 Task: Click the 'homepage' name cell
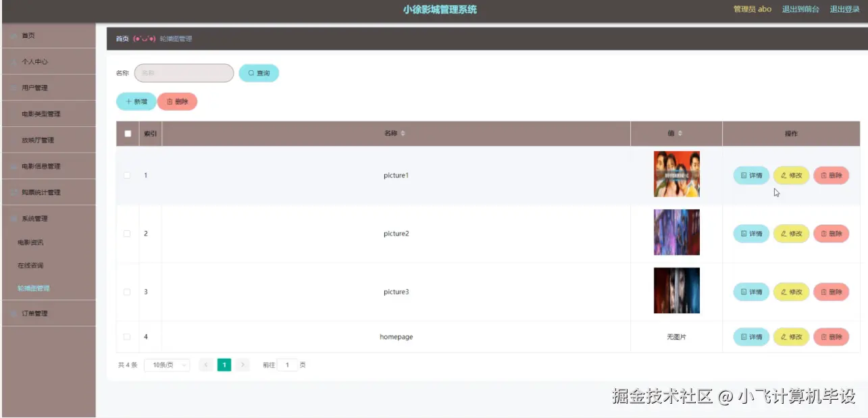397,337
